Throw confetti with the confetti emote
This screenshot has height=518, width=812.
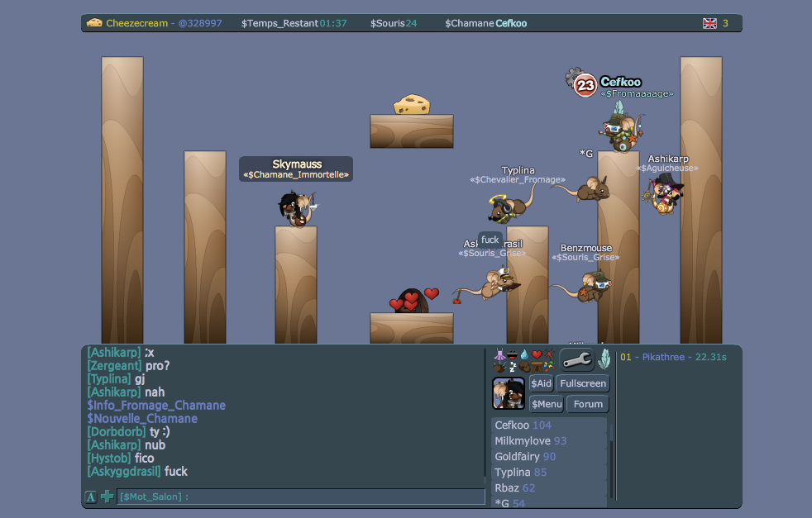point(549,366)
